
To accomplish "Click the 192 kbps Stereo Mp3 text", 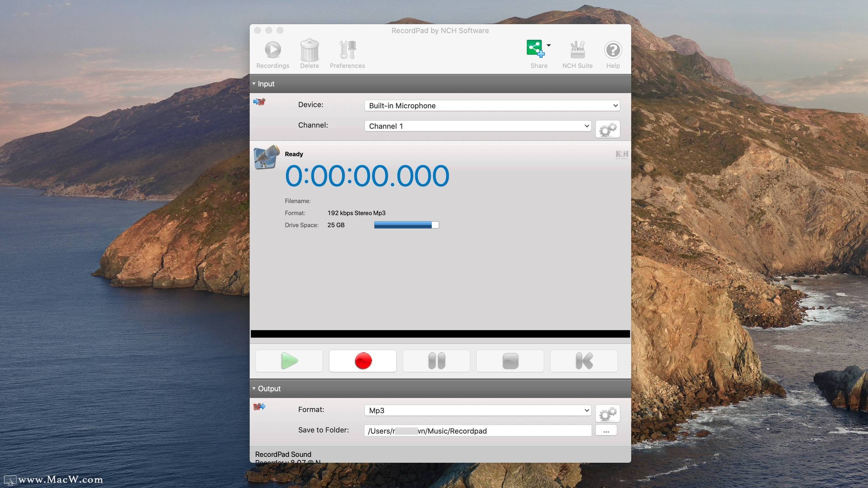I will coord(356,213).
